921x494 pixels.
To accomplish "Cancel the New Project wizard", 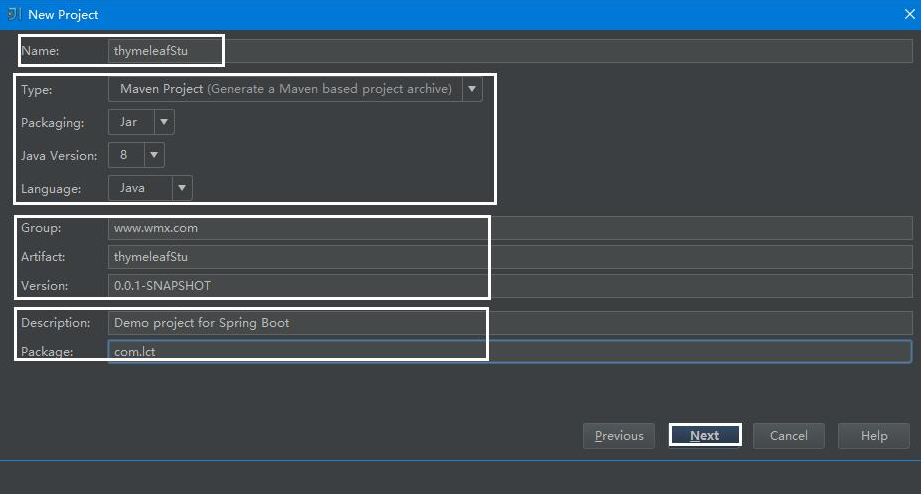I will click(789, 436).
